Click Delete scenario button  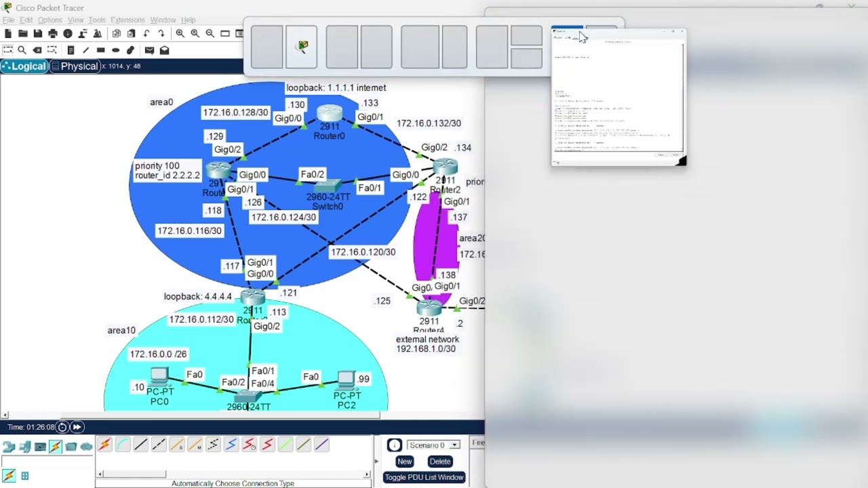pyautogui.click(x=440, y=462)
